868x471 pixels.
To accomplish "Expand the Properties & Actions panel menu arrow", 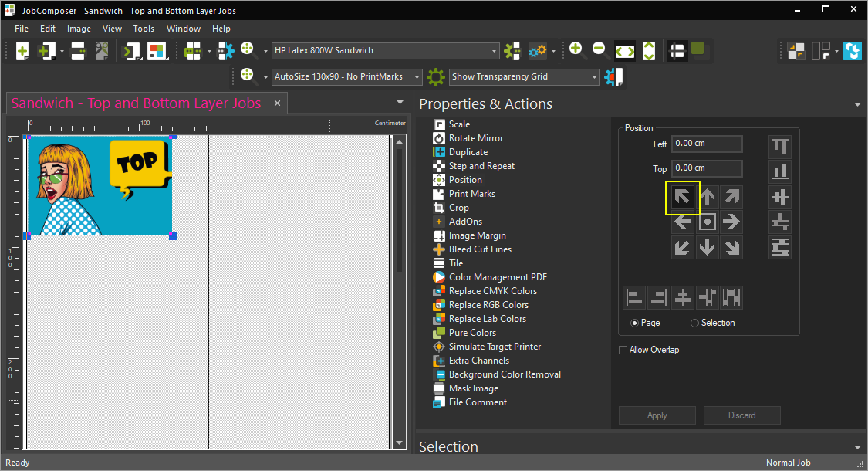I will click(857, 105).
